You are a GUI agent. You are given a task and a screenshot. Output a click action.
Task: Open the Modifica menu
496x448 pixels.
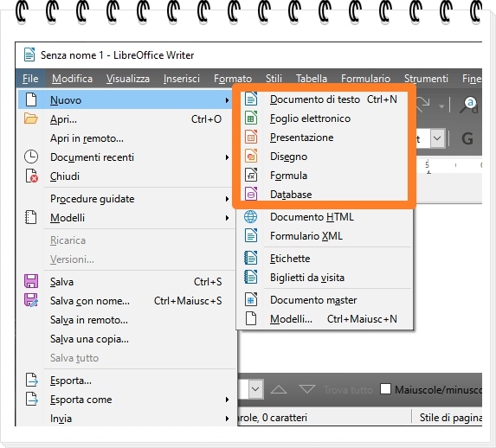[x=72, y=79]
